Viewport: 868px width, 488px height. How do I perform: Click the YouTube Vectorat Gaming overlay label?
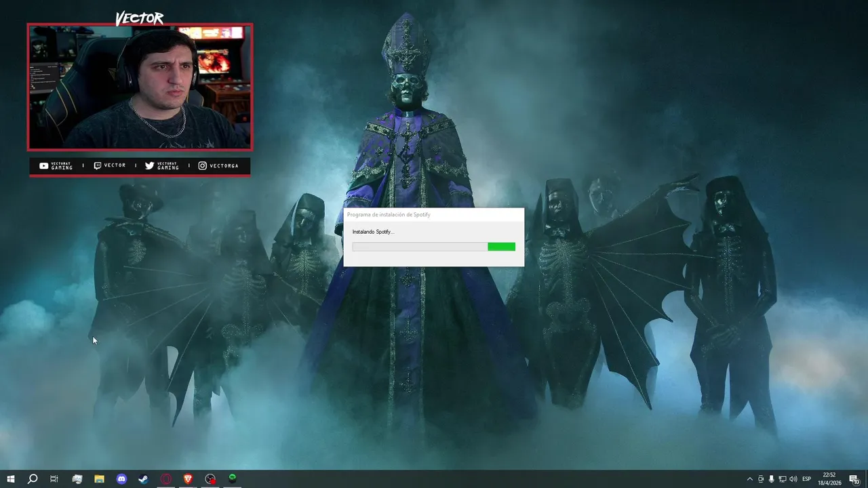click(56, 165)
